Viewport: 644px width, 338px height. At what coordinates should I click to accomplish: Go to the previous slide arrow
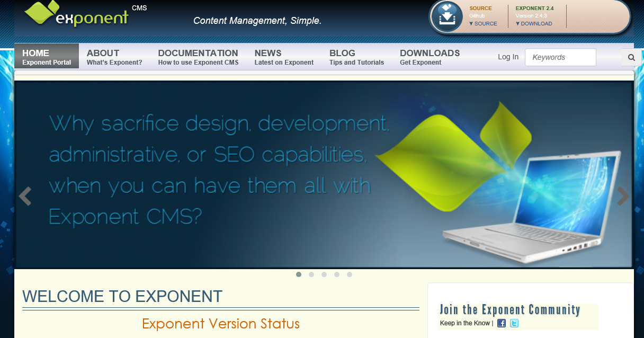click(x=25, y=196)
